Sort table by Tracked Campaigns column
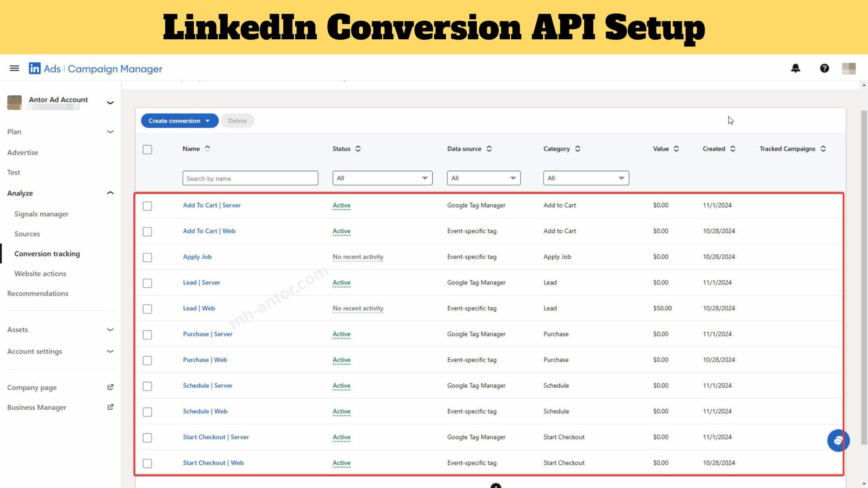Viewport: 868px width, 488px height. tap(823, 149)
